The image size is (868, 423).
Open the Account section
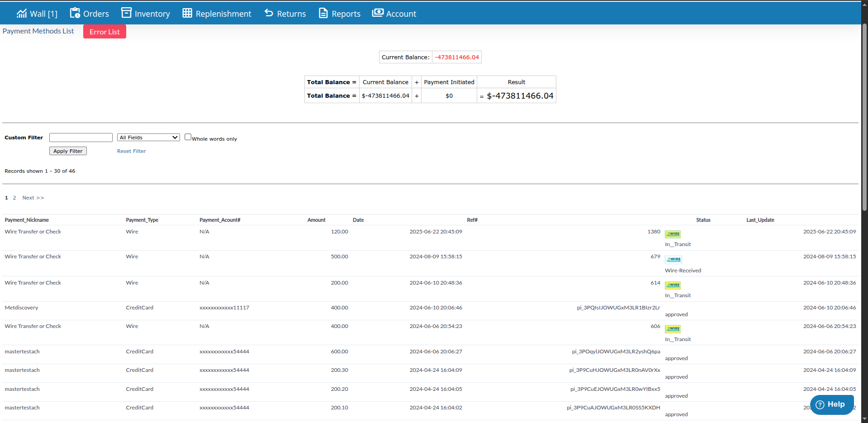pyautogui.click(x=394, y=13)
